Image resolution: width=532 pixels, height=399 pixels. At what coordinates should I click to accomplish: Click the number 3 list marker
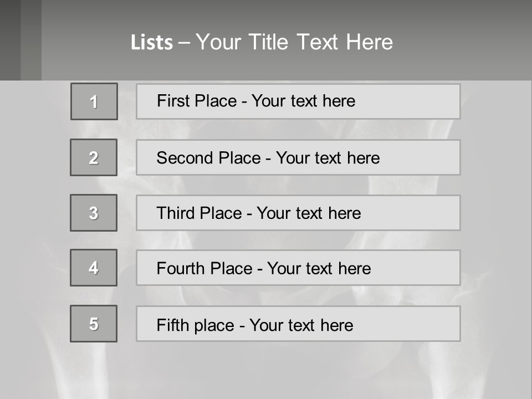[x=94, y=213]
